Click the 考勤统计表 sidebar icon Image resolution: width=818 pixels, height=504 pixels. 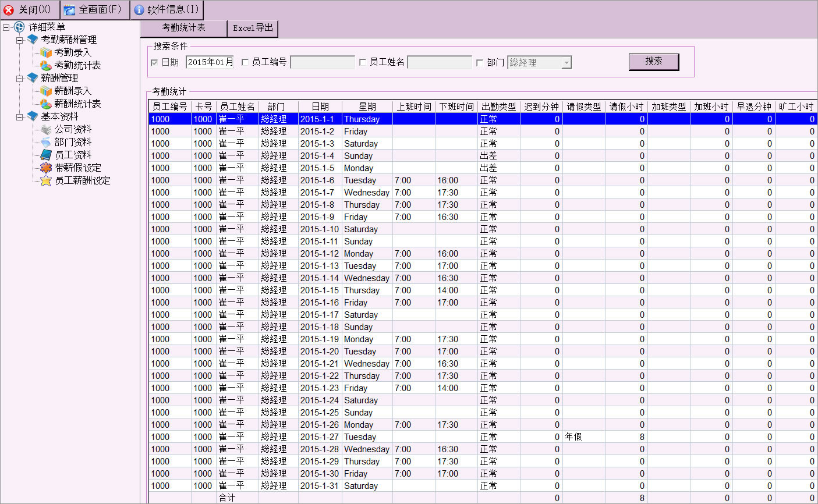pyautogui.click(x=46, y=65)
